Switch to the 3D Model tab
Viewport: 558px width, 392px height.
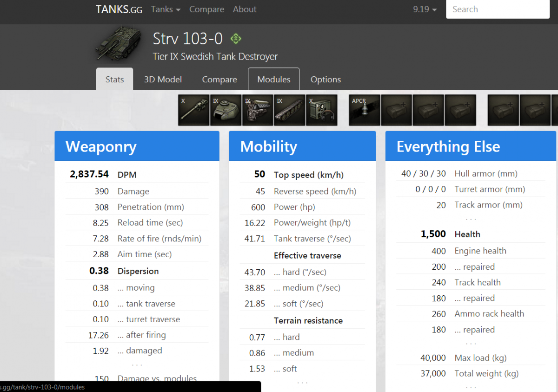[163, 79]
